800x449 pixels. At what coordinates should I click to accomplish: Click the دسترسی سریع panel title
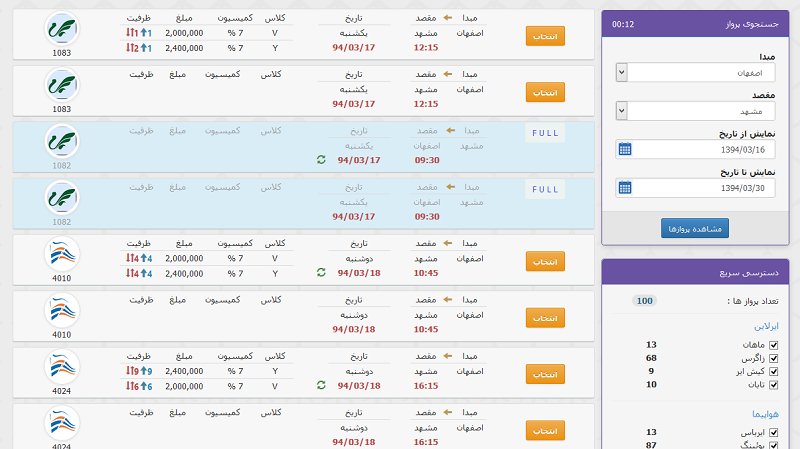749,273
